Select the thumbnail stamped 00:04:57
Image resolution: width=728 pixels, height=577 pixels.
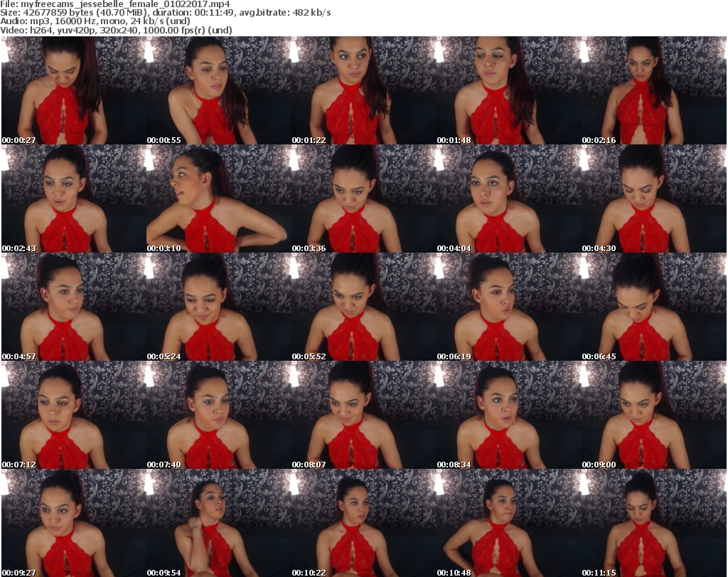click(74, 307)
